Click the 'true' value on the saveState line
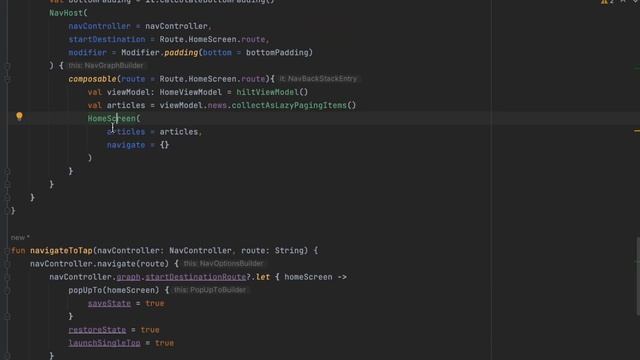This screenshot has width=640, height=360. point(155,303)
